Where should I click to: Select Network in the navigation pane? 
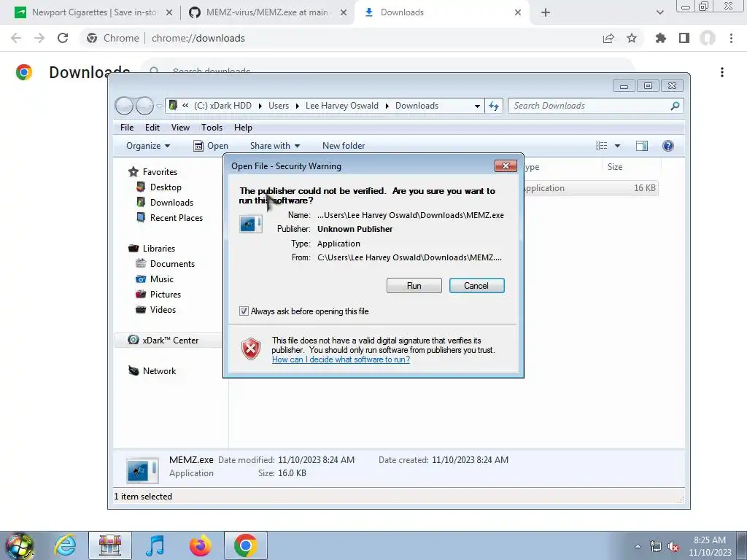pos(159,371)
